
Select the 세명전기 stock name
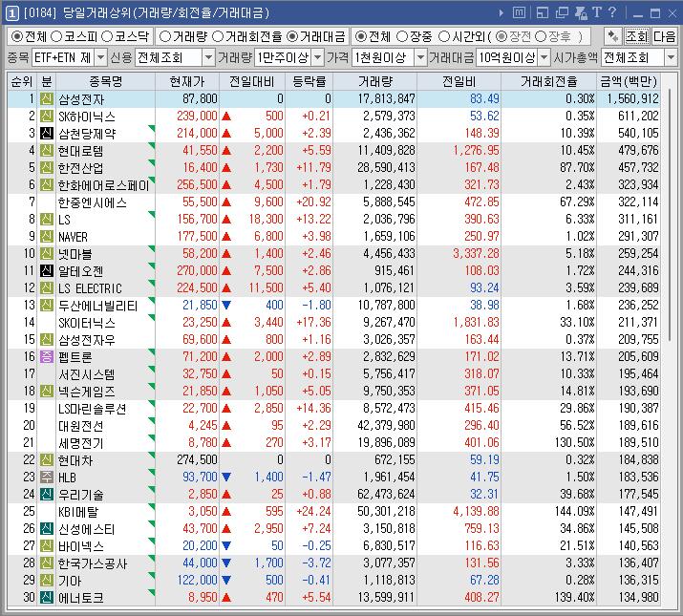click(81, 443)
